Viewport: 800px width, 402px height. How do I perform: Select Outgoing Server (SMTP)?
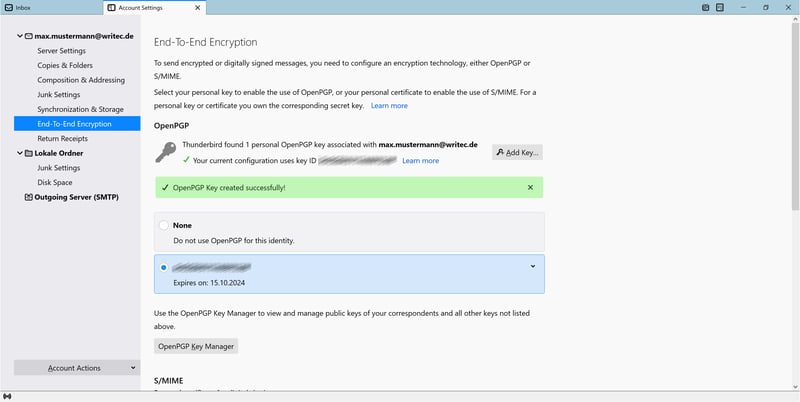coord(77,197)
